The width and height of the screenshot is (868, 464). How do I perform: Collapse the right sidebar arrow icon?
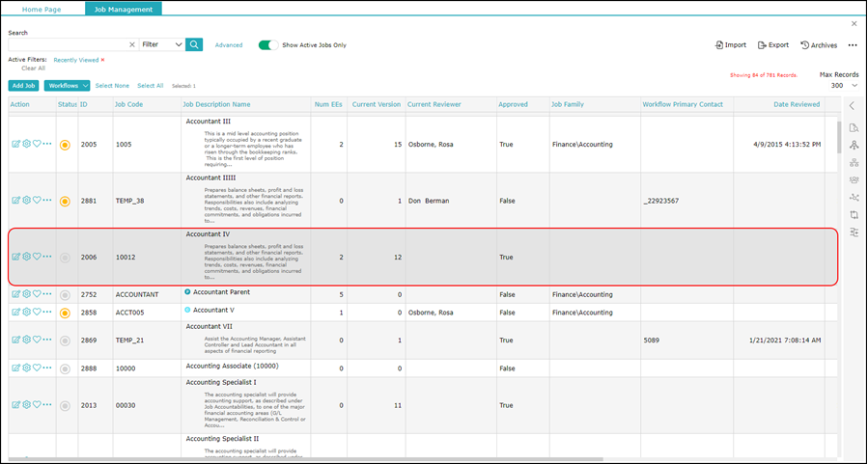pos(852,106)
